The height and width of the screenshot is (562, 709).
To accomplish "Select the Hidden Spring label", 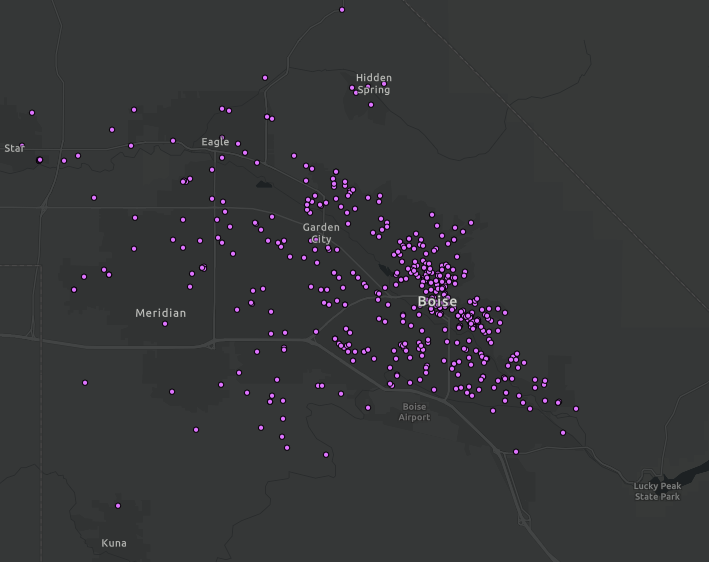I will click(x=374, y=84).
